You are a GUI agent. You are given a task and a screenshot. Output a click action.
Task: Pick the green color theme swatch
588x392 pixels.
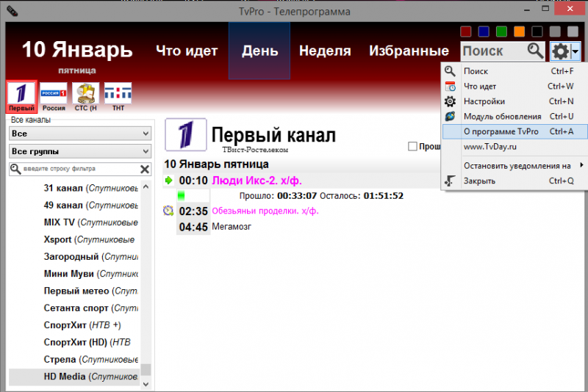pos(501,32)
